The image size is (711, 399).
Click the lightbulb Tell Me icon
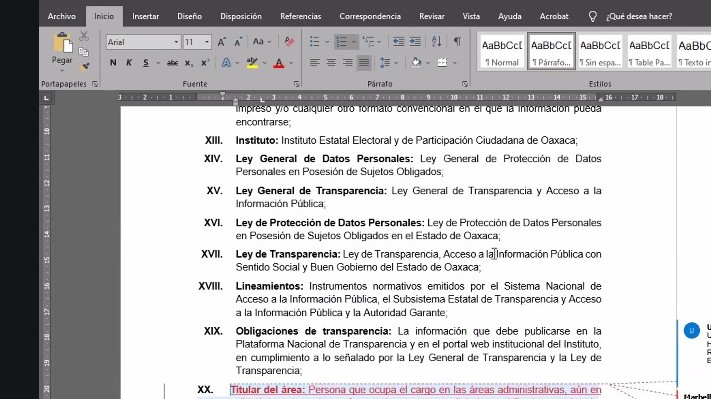pyautogui.click(x=593, y=17)
